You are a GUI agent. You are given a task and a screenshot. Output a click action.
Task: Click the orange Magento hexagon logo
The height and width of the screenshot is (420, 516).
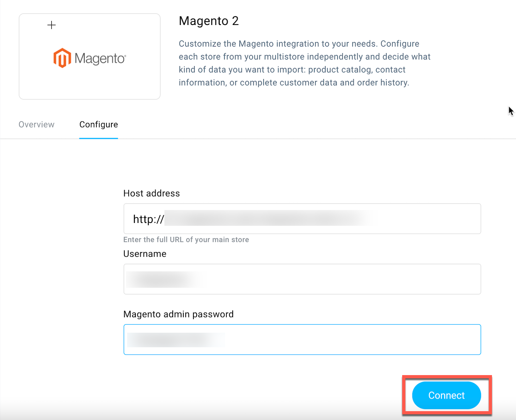pos(62,58)
